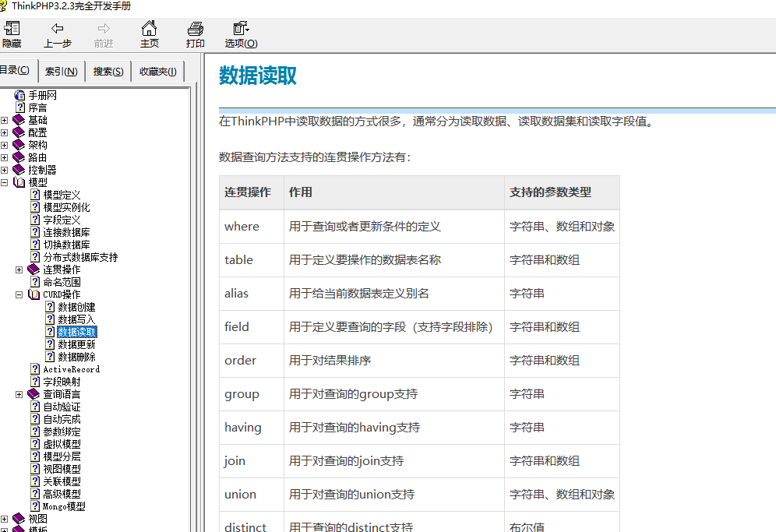Open the 数据更新 topic

[76, 344]
